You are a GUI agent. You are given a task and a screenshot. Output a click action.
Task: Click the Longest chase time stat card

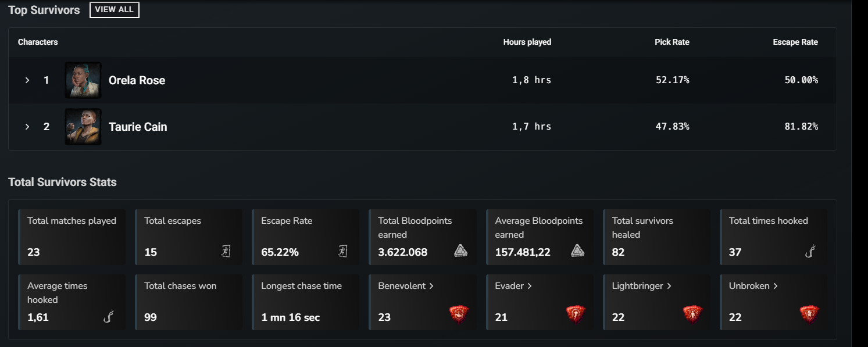305,302
